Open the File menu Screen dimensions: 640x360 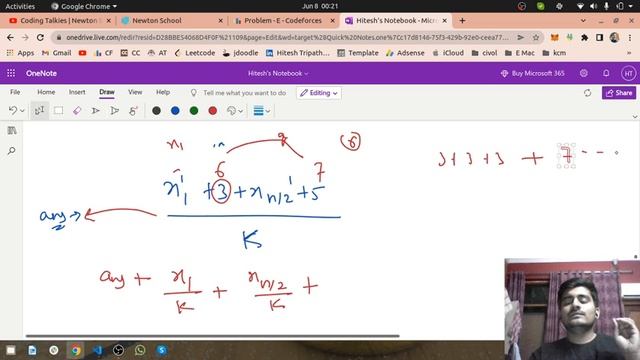pos(15,92)
